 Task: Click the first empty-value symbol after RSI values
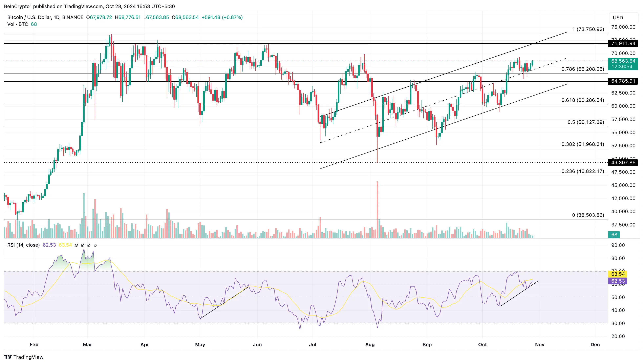(x=77, y=245)
